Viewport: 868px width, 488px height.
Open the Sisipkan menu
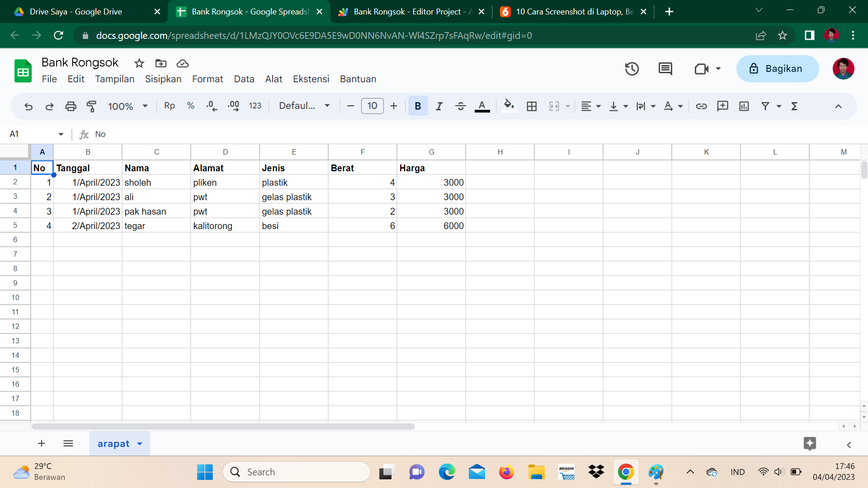pos(163,79)
